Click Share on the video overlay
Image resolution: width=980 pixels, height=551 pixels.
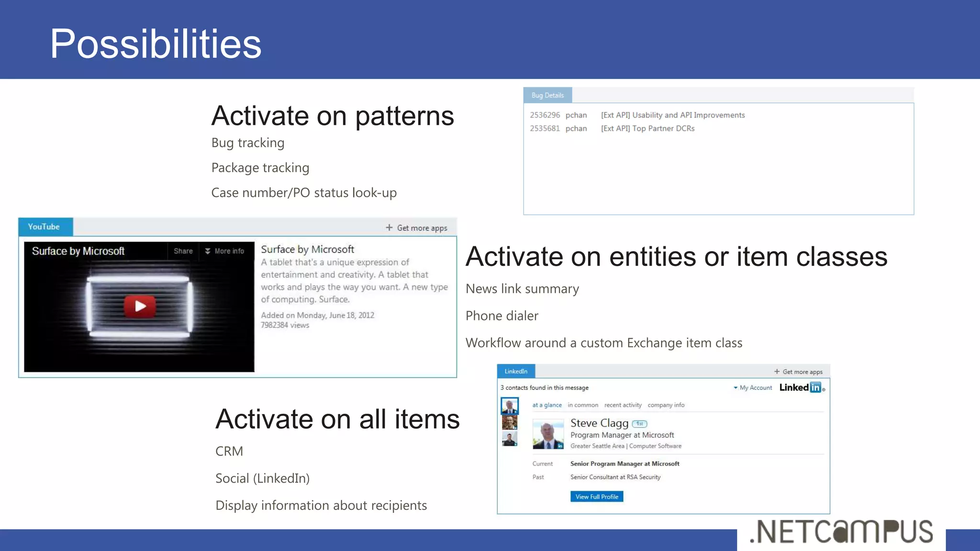pos(183,251)
